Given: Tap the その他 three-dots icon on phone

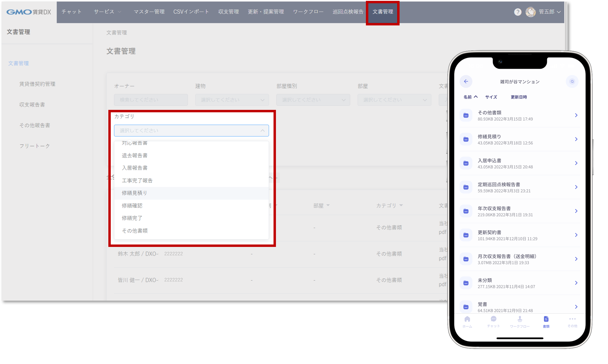Looking at the screenshot, I should [x=572, y=319].
